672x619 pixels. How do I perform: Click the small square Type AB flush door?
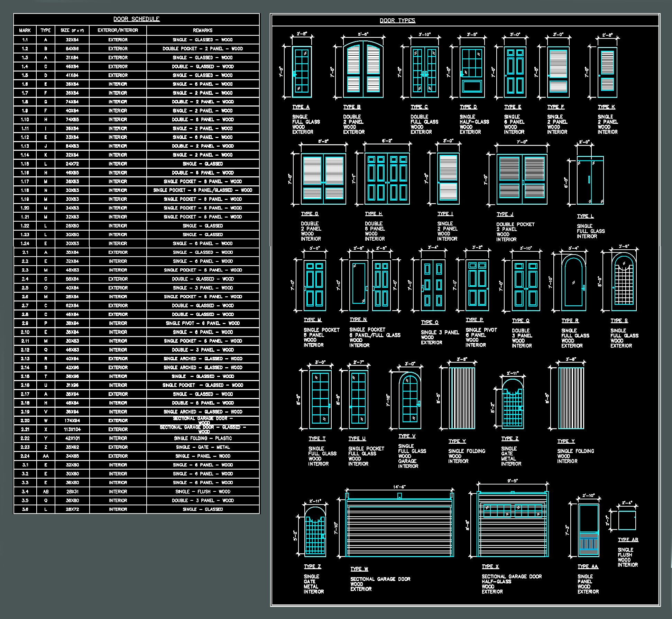627,520
